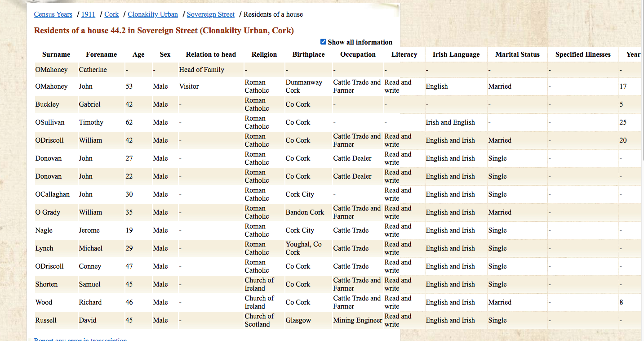The width and height of the screenshot is (644, 341).
Task: Go to the 1911 census link
Action: pyautogui.click(x=88, y=14)
